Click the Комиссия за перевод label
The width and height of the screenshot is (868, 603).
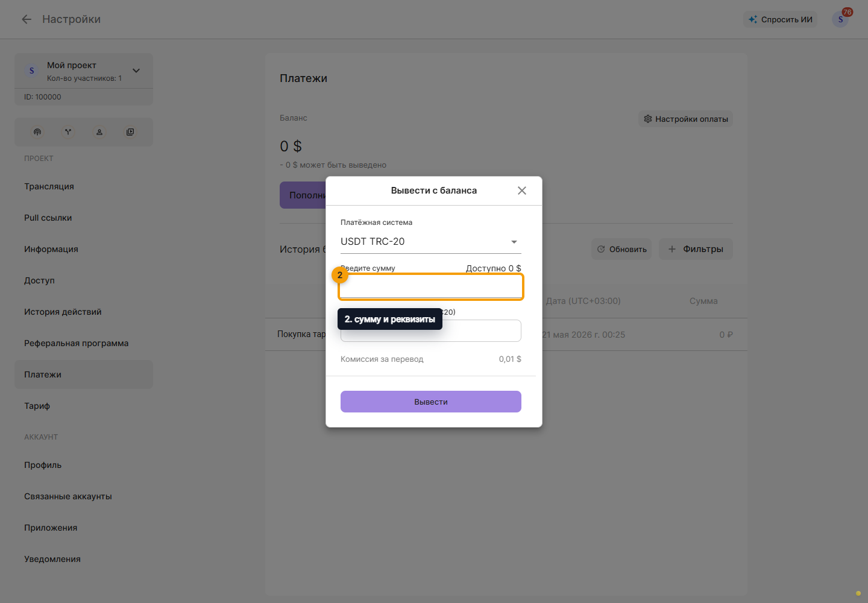click(382, 359)
